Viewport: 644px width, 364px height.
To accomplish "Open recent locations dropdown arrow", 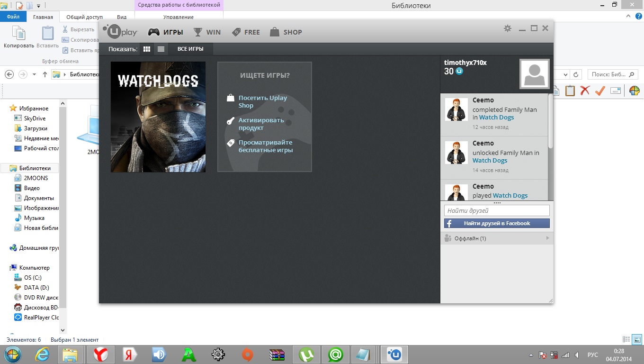I will (x=34, y=74).
